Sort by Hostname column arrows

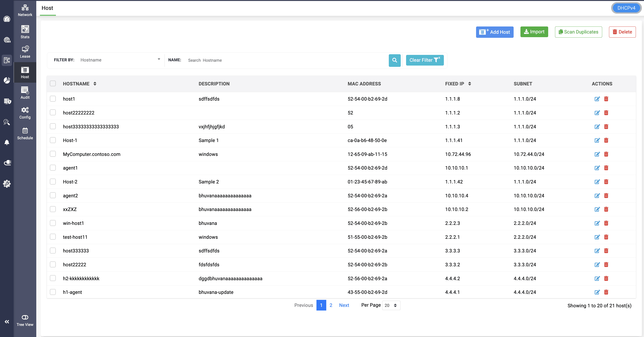point(95,84)
